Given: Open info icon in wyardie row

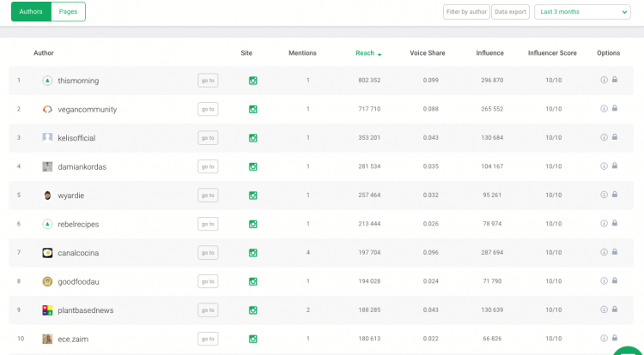Looking at the screenshot, I should [604, 195].
